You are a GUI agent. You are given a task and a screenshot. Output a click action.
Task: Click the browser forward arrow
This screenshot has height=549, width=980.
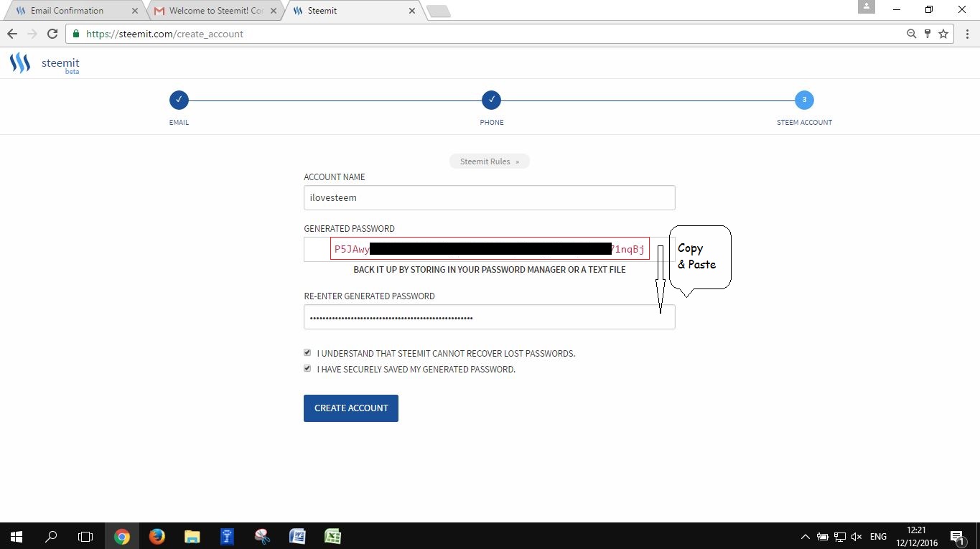click(x=32, y=34)
